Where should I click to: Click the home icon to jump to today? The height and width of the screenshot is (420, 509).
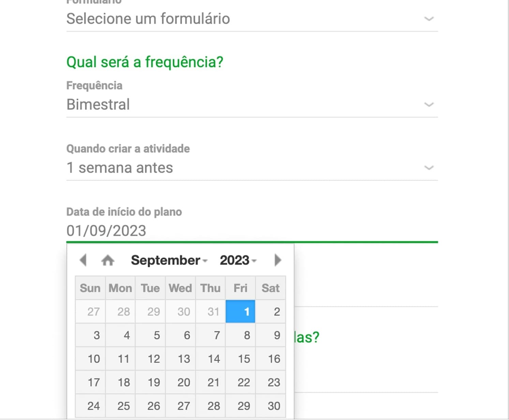108,260
